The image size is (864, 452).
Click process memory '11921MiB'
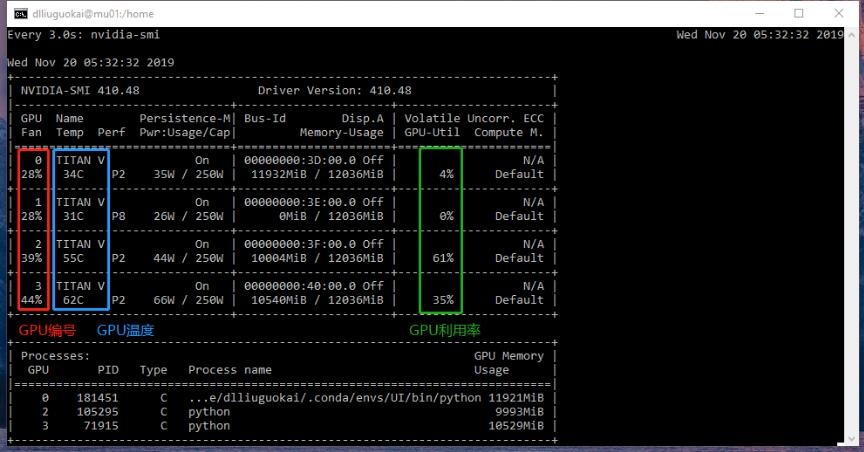(x=516, y=398)
